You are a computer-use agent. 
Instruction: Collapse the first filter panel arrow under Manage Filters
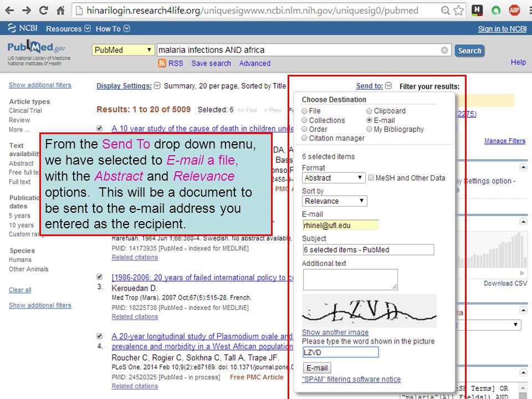523,167
